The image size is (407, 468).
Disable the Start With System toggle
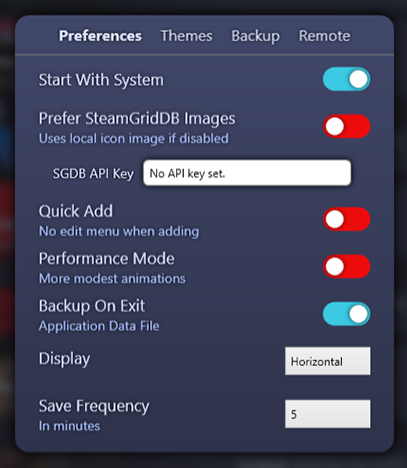(346, 79)
